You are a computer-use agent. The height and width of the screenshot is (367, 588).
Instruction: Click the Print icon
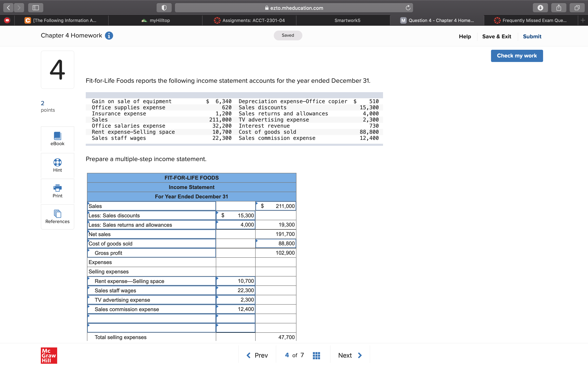click(57, 188)
